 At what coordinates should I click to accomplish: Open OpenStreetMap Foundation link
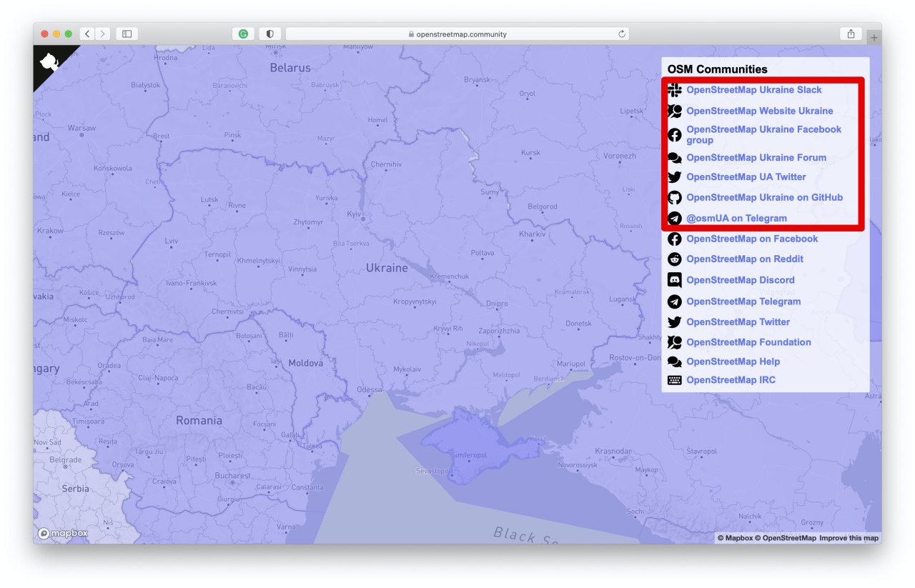[749, 342]
